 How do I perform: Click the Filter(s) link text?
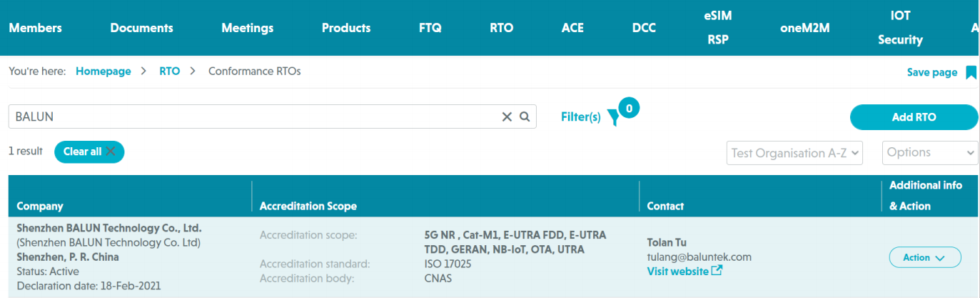tap(580, 117)
